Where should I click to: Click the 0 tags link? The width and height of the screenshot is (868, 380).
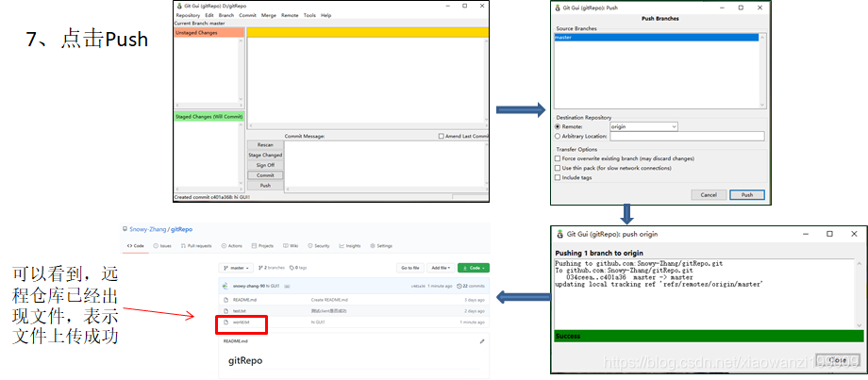click(x=298, y=268)
